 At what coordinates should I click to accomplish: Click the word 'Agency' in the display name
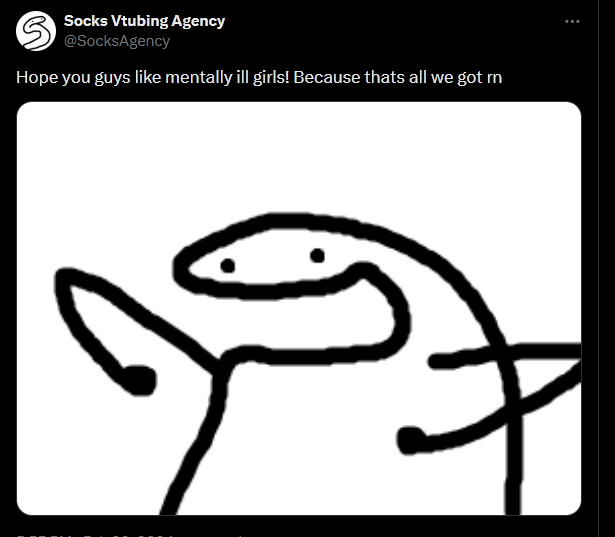[x=198, y=22]
